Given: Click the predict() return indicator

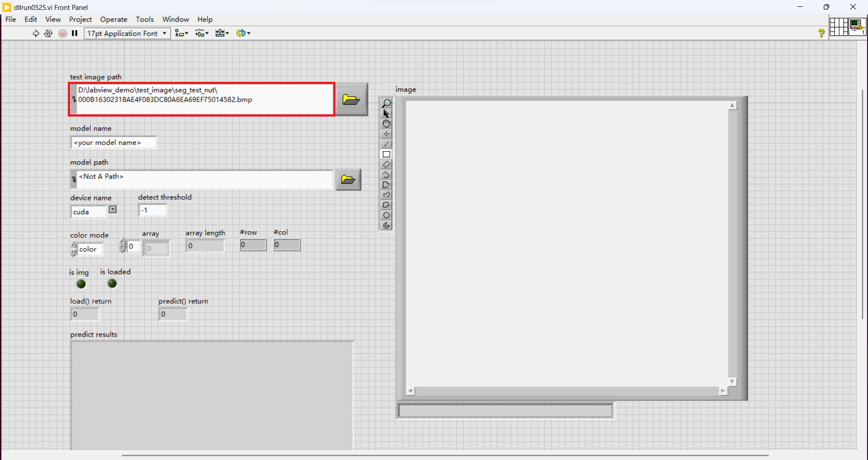Looking at the screenshot, I should click(x=173, y=314).
